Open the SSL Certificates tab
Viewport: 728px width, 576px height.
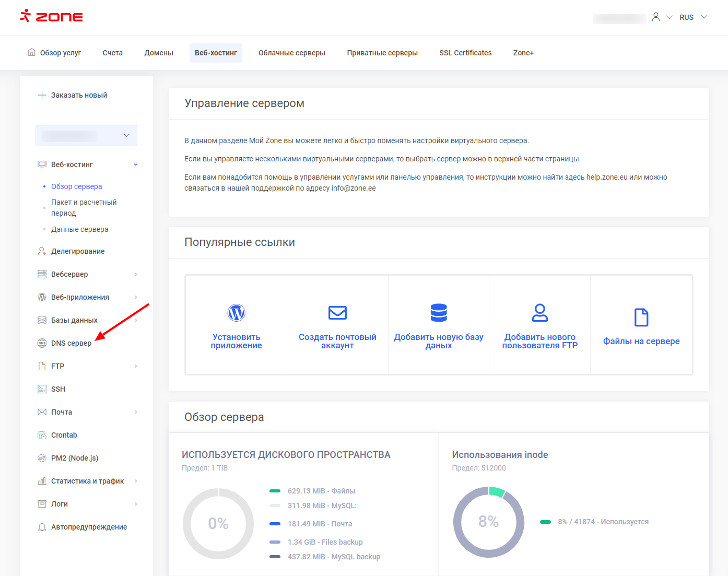click(x=465, y=53)
